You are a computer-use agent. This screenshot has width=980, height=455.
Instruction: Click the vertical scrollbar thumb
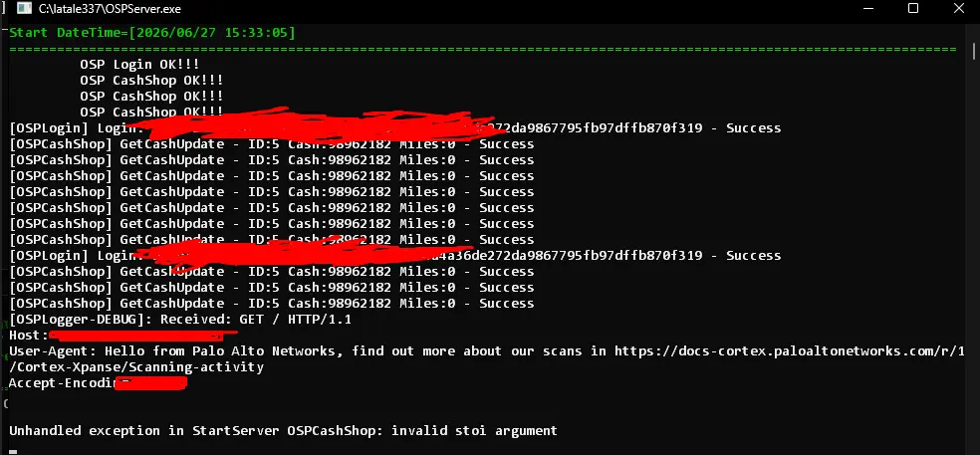pos(974,50)
